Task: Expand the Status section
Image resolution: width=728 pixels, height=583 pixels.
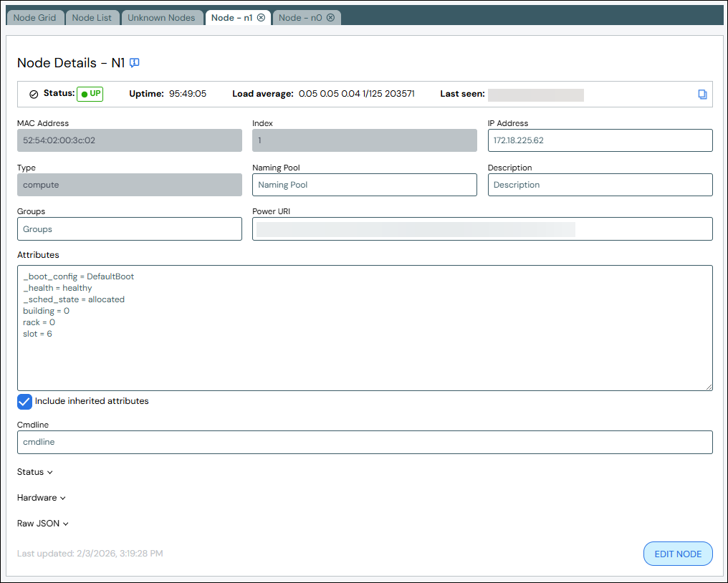Action: pos(35,472)
